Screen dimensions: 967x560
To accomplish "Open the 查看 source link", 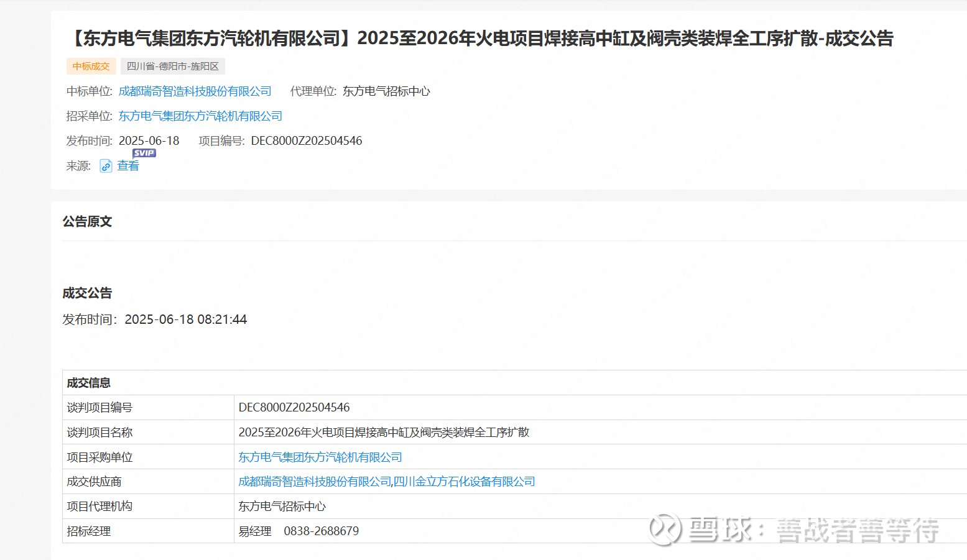I will pos(128,166).
